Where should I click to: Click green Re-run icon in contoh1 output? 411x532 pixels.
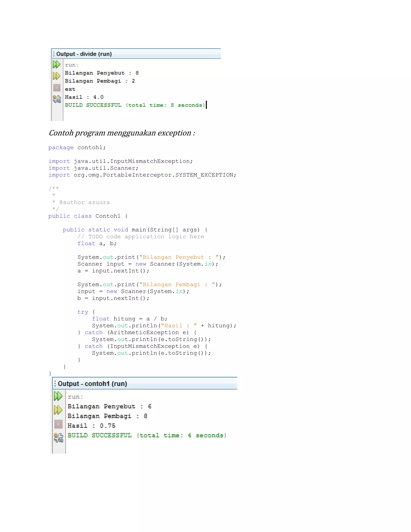[58, 396]
